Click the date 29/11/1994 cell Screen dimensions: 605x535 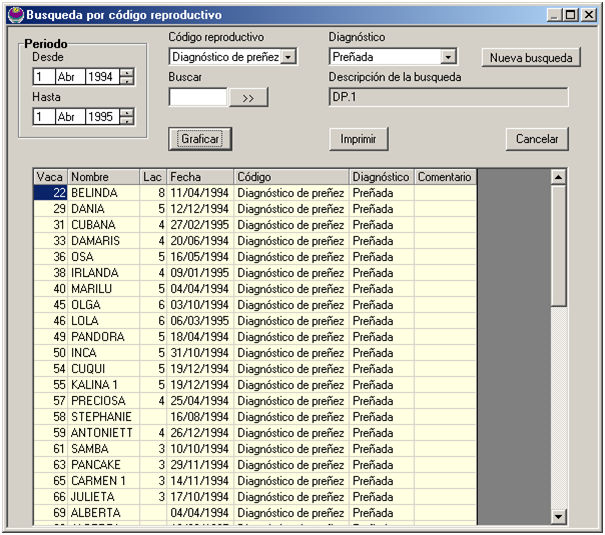click(x=200, y=465)
